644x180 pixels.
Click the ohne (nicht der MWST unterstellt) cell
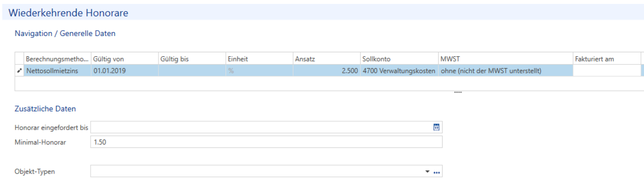click(506, 71)
